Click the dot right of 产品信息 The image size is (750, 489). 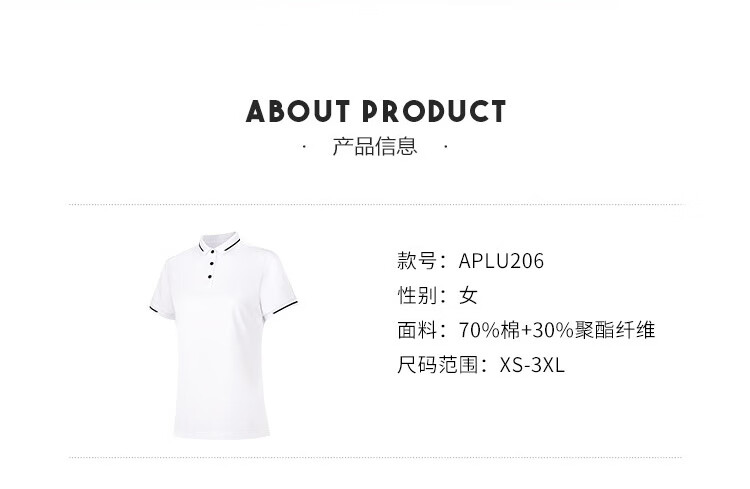click(x=445, y=146)
